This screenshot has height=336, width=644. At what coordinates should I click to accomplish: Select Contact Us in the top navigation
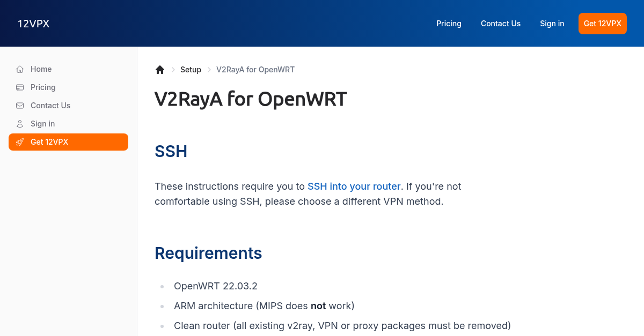[x=501, y=24]
